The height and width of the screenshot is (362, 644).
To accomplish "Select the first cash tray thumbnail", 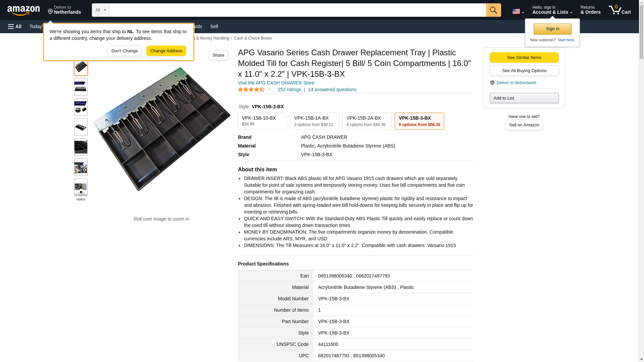I will pyautogui.click(x=80, y=67).
